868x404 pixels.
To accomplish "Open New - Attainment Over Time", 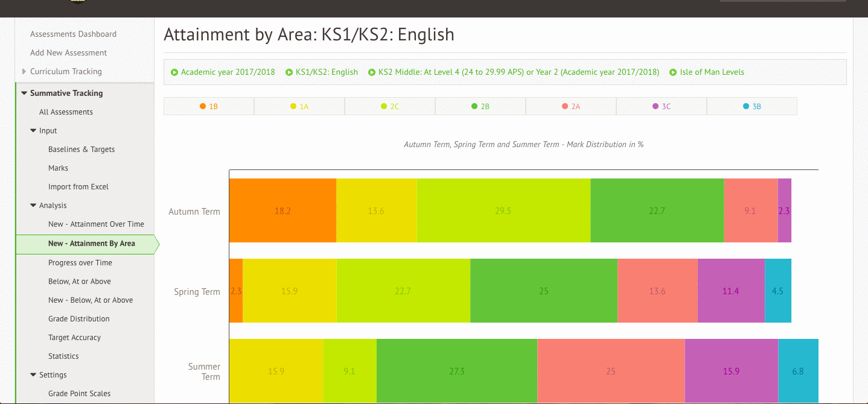I will pyautogui.click(x=96, y=224).
